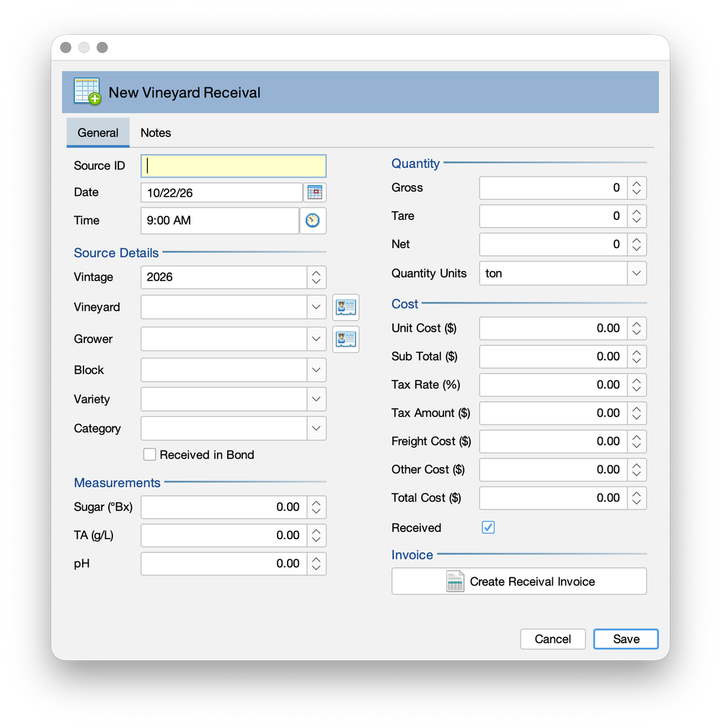This screenshot has height=728, width=721.
Task: Click the Net quantity field
Action: coord(553,244)
